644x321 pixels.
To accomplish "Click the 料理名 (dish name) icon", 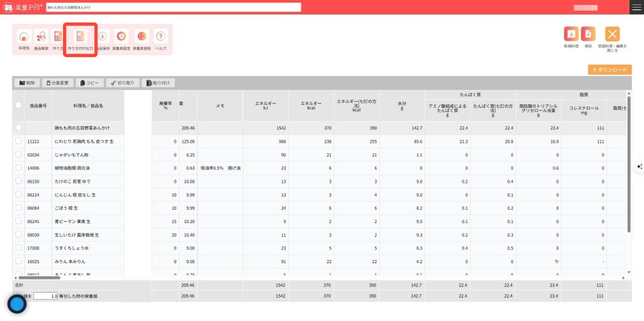I will (24, 36).
